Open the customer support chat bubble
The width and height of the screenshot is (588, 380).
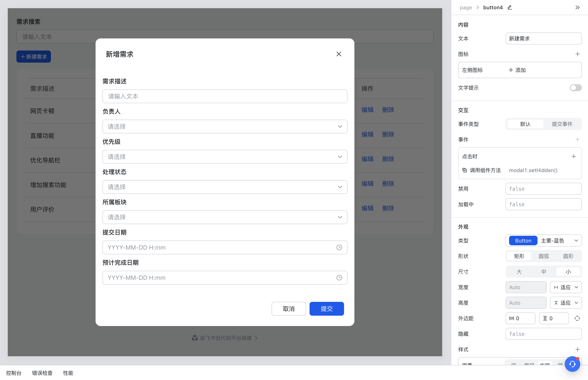(x=572, y=364)
